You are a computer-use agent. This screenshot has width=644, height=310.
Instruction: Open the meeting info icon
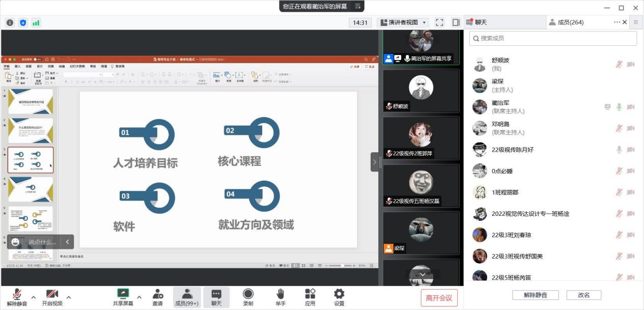(x=10, y=22)
